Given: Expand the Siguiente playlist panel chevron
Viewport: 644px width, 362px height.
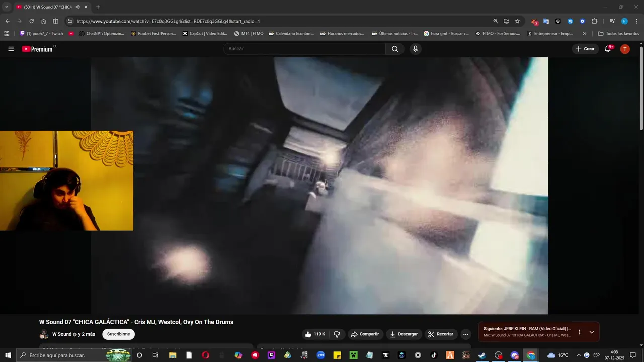Looking at the screenshot, I should point(592,332).
